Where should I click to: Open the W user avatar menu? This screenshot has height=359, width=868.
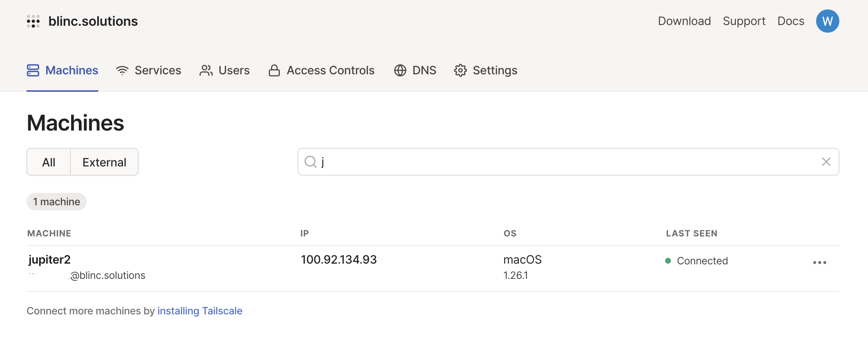pyautogui.click(x=827, y=21)
